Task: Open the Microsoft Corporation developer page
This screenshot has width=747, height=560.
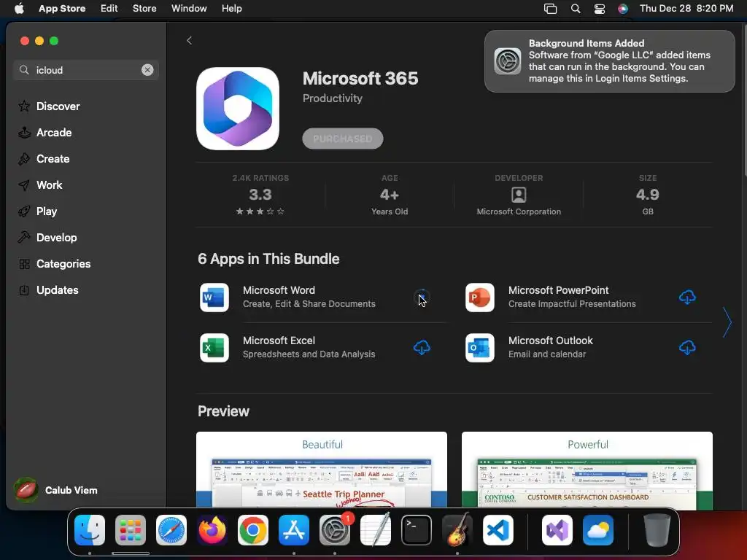Action: click(519, 195)
